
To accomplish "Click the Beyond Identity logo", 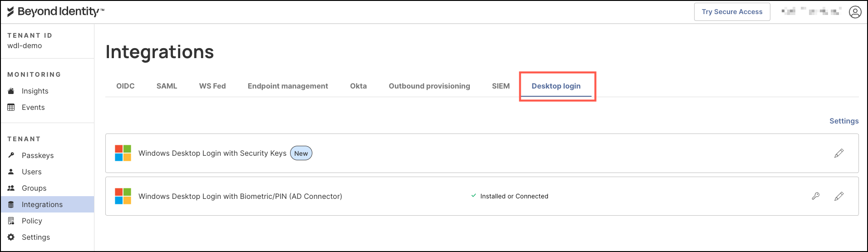I will (55, 12).
